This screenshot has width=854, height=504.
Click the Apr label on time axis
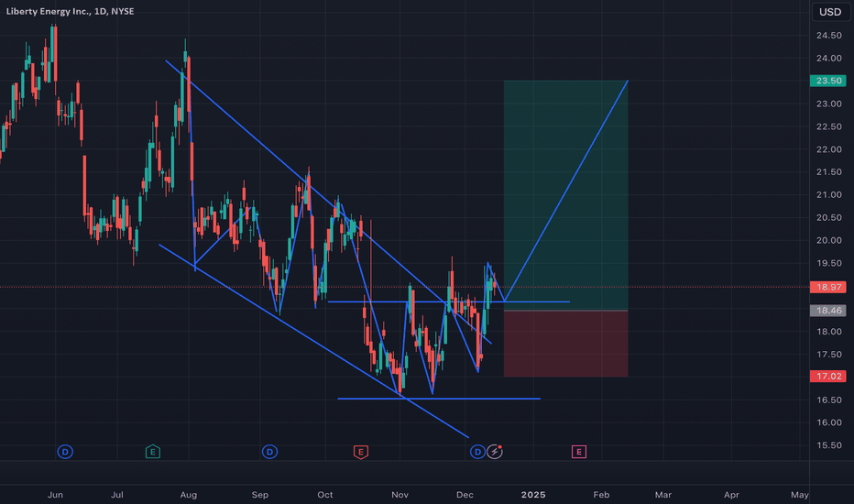731,495
